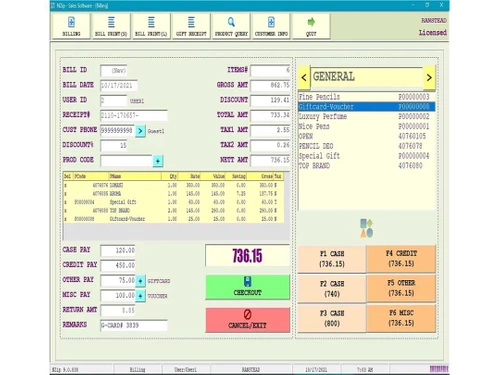
Task: Click the Other Pay field
Action: [x=118, y=281]
